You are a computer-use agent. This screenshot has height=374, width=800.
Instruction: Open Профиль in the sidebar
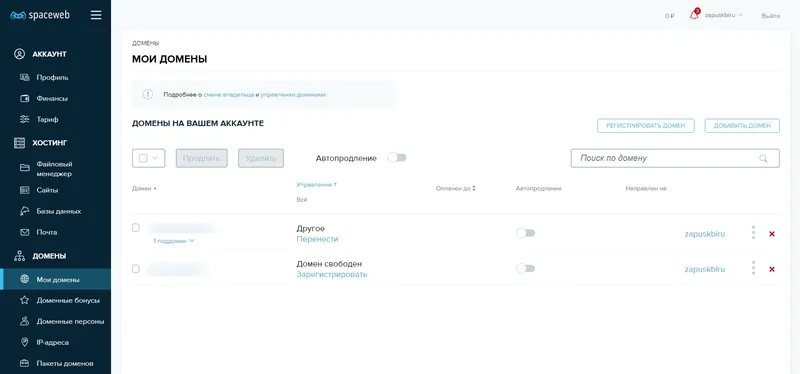click(x=52, y=78)
